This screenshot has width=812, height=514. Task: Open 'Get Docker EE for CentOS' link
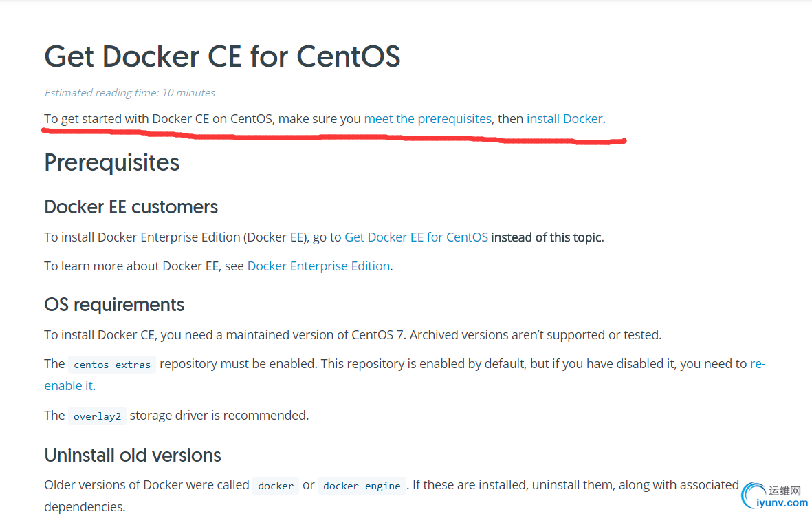click(x=416, y=237)
